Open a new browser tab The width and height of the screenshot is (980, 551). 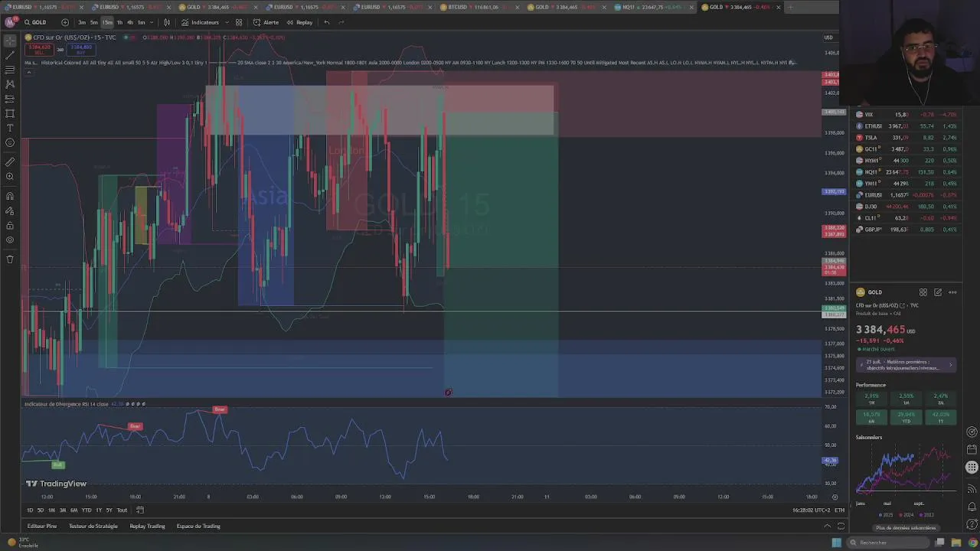(x=791, y=7)
